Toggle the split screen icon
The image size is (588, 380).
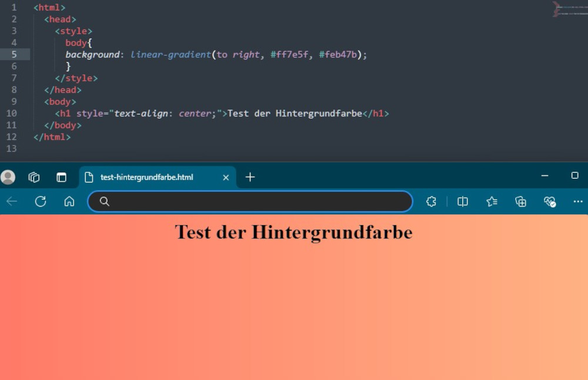tap(463, 202)
